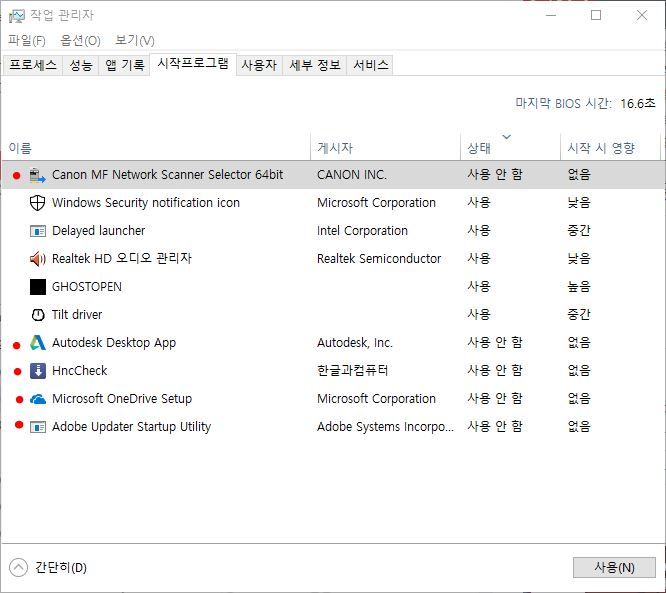Select the Autodesk Desktop App entry

pos(333,342)
